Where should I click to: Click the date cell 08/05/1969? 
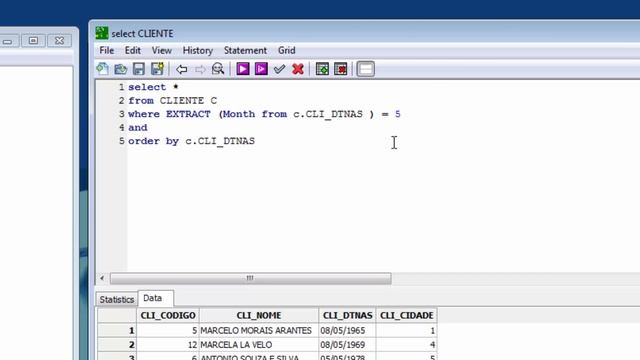tap(347, 345)
